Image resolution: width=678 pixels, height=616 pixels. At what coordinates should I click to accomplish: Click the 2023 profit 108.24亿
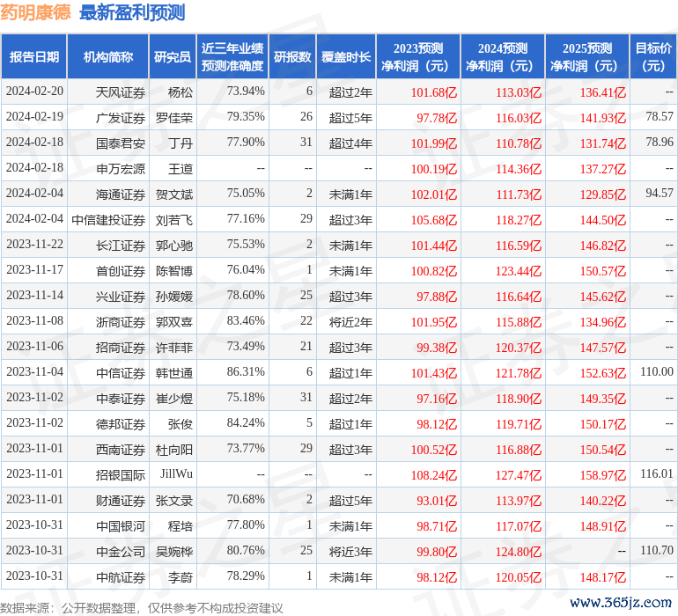click(x=434, y=475)
